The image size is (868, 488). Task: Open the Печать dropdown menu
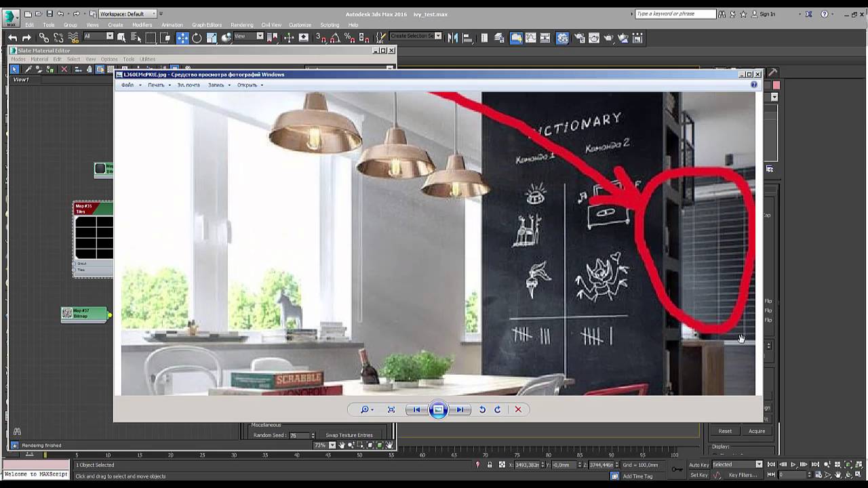159,85
